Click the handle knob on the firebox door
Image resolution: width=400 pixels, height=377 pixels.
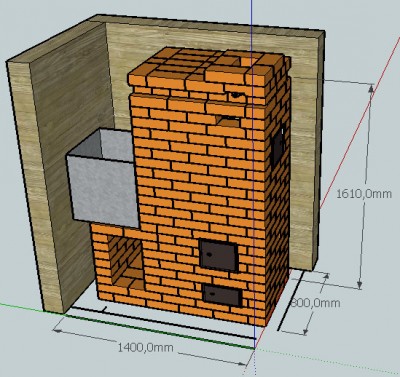coord(209,254)
